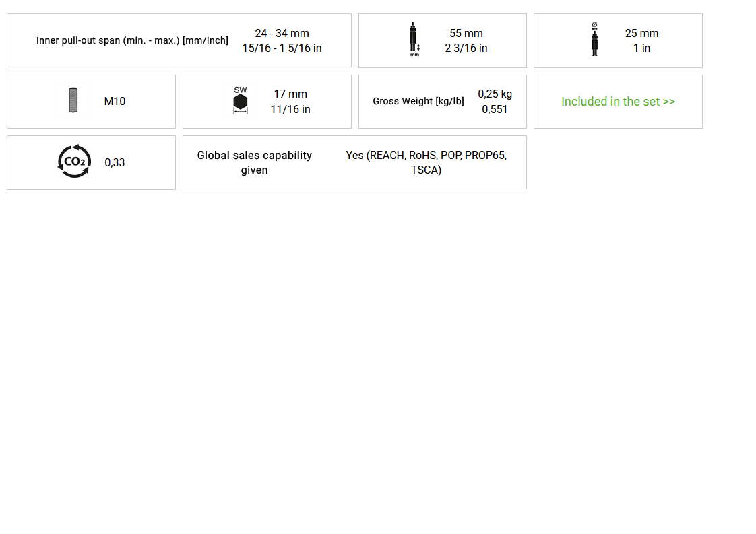Click the puller length icon beside 55 mm
The image size is (756, 534).
point(414,40)
